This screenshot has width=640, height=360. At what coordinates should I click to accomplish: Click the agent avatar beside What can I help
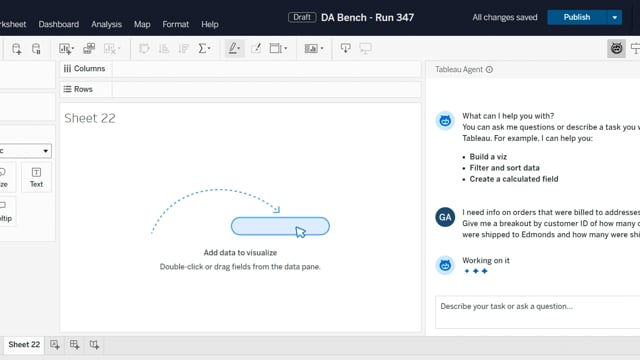(445, 120)
